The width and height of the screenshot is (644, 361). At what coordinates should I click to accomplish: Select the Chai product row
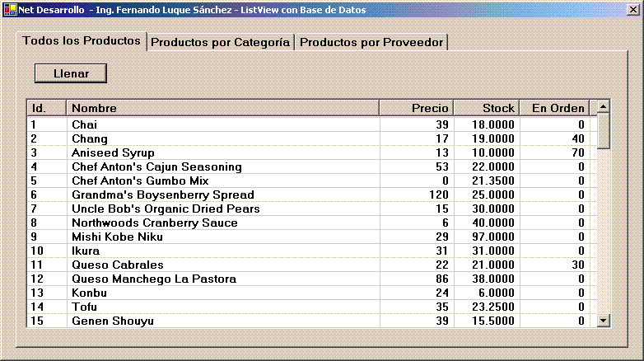click(311, 124)
